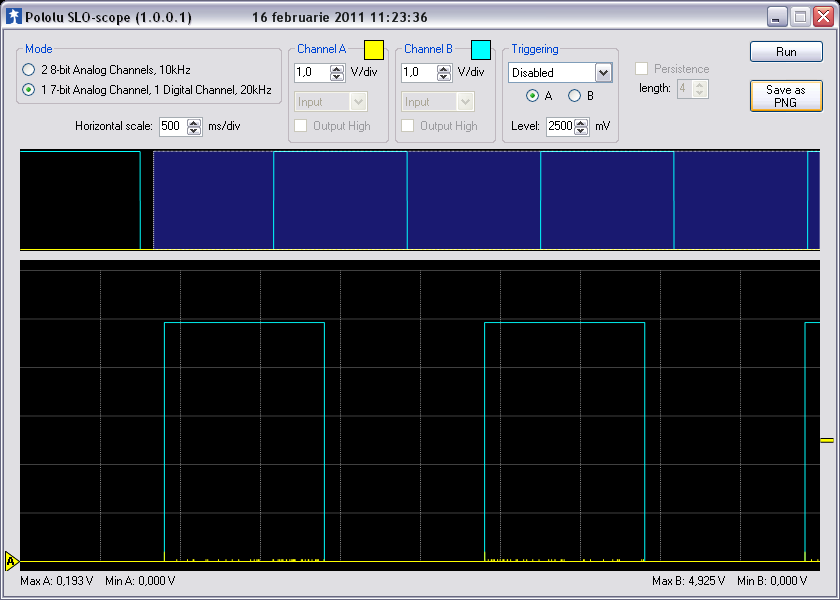Increase trigger Level value
Screen dimensions: 840x600
[x=581, y=123]
